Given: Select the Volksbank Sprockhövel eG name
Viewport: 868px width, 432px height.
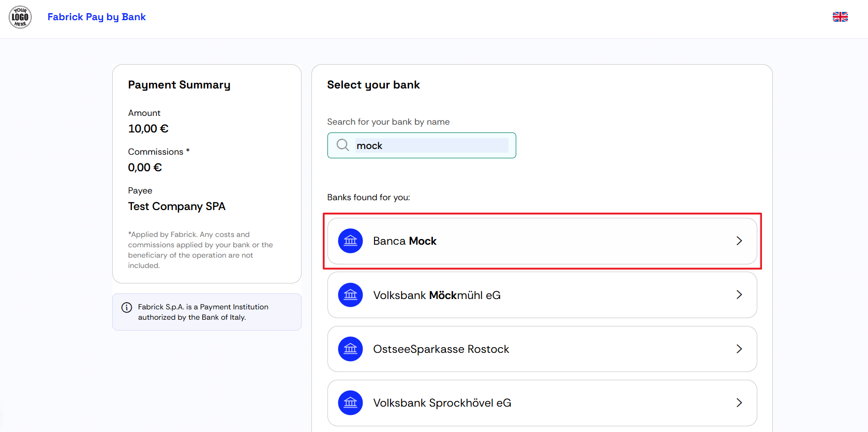Looking at the screenshot, I should pos(442,403).
